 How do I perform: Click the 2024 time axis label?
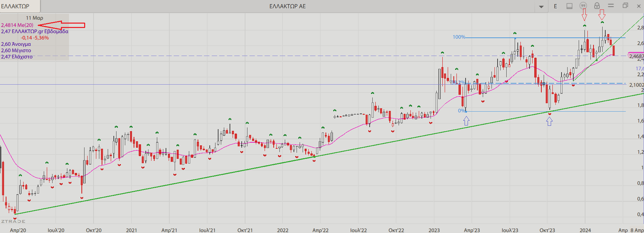coord(585,230)
